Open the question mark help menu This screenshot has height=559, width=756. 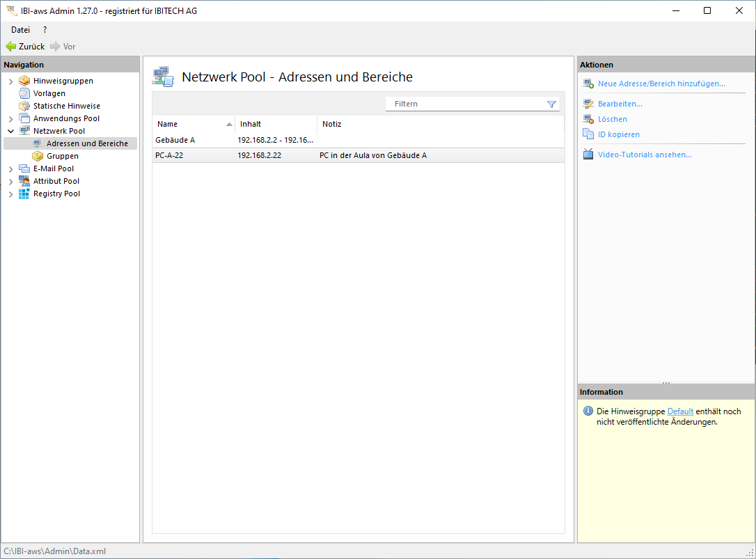[45, 30]
